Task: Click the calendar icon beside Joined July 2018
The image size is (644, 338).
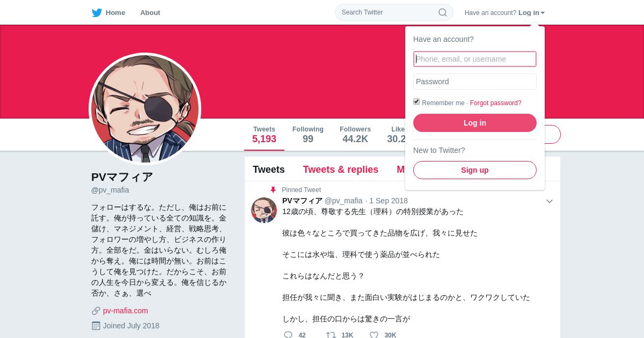Action: (x=96, y=326)
